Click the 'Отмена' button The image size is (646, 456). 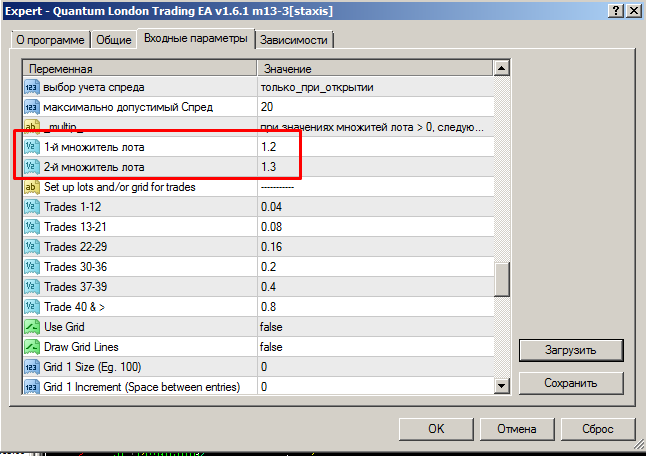click(x=517, y=429)
